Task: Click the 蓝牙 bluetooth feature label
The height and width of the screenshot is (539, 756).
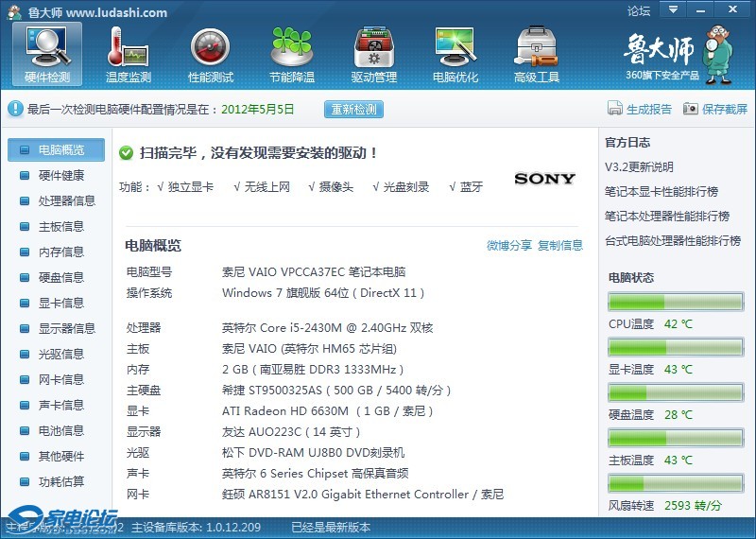Action: tap(471, 186)
